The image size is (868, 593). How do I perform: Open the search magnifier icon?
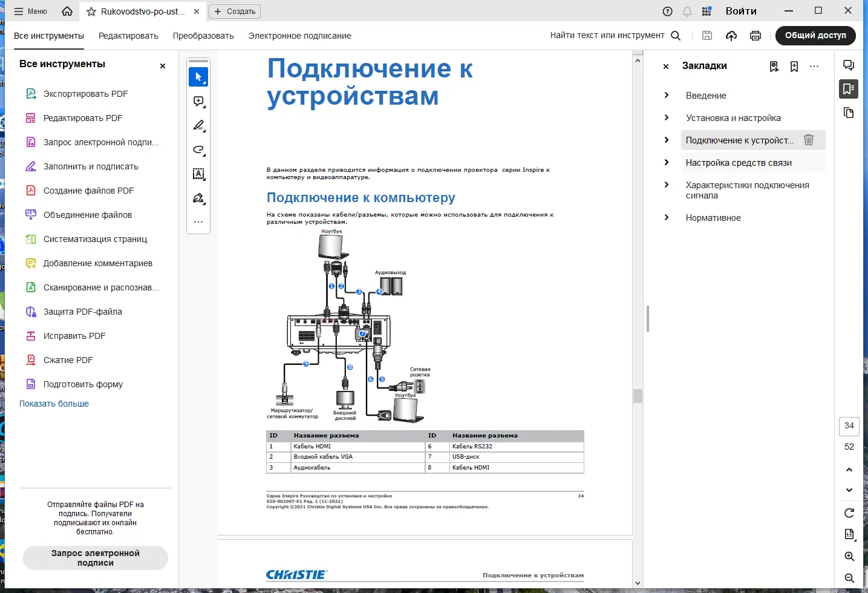coord(676,36)
